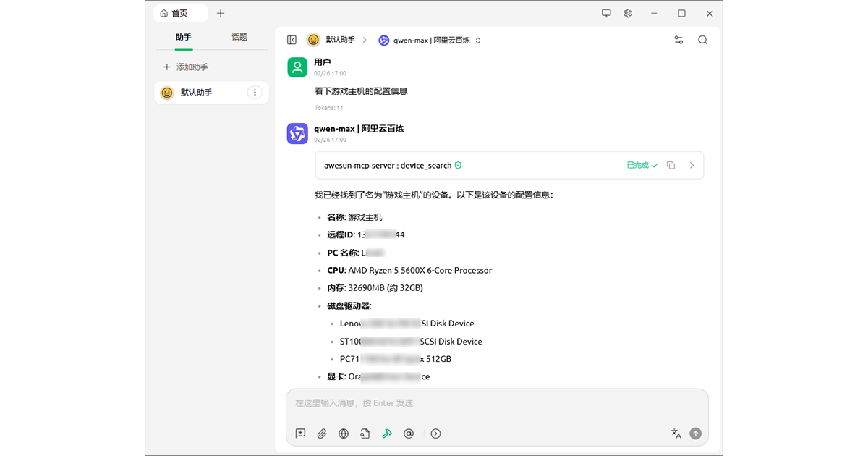868x456 pixels.
Task: Click the translate icon in input bar
Action: tap(676, 434)
